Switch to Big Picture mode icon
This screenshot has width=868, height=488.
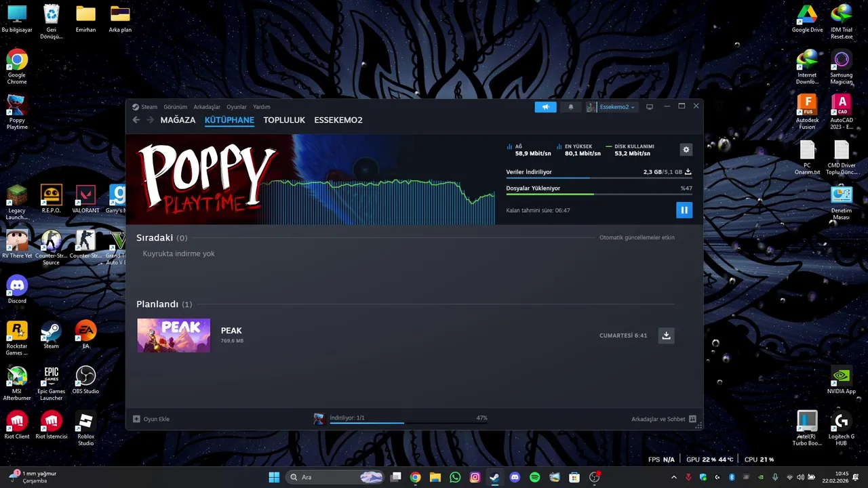click(x=649, y=107)
